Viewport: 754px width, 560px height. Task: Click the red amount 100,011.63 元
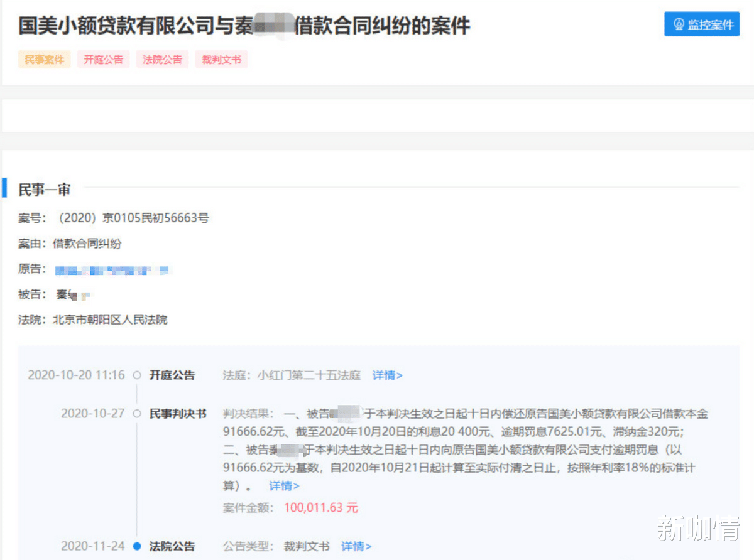(320, 509)
